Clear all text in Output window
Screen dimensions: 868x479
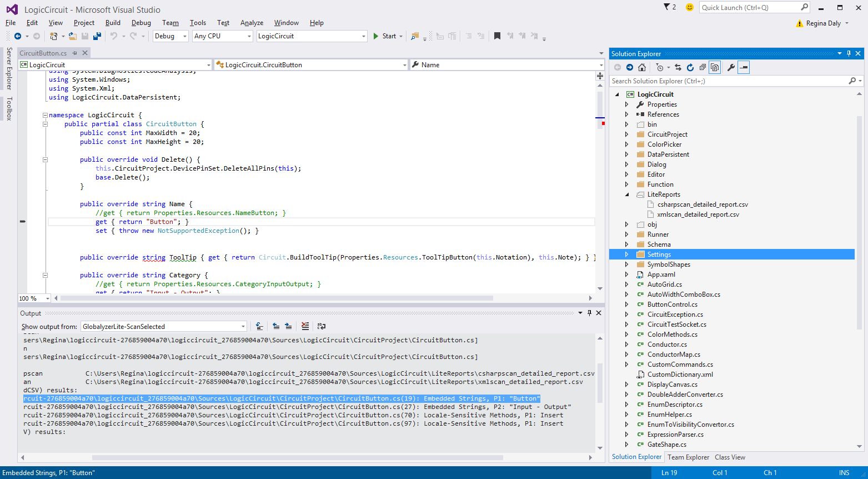(x=305, y=326)
